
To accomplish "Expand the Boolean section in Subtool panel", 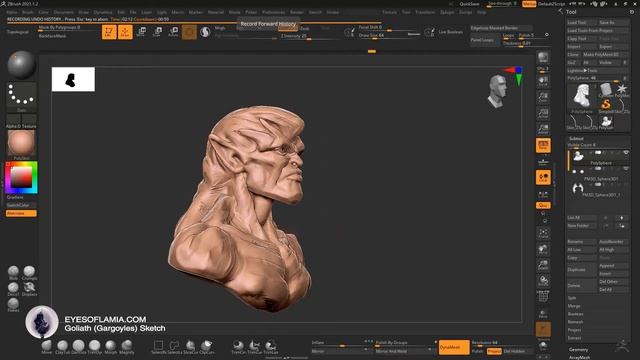I will coord(575,314).
